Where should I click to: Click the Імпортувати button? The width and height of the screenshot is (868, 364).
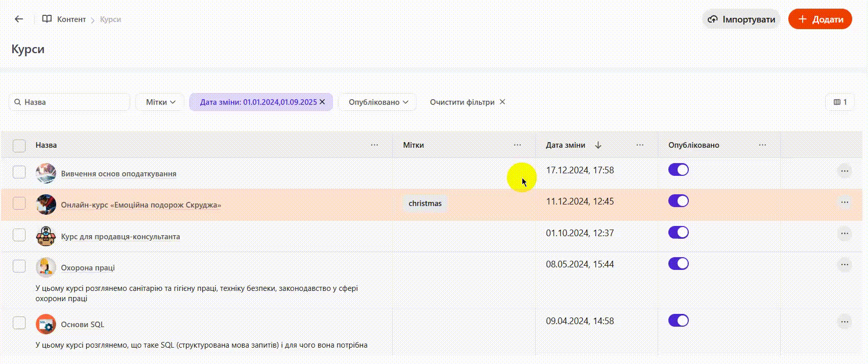pos(741,19)
